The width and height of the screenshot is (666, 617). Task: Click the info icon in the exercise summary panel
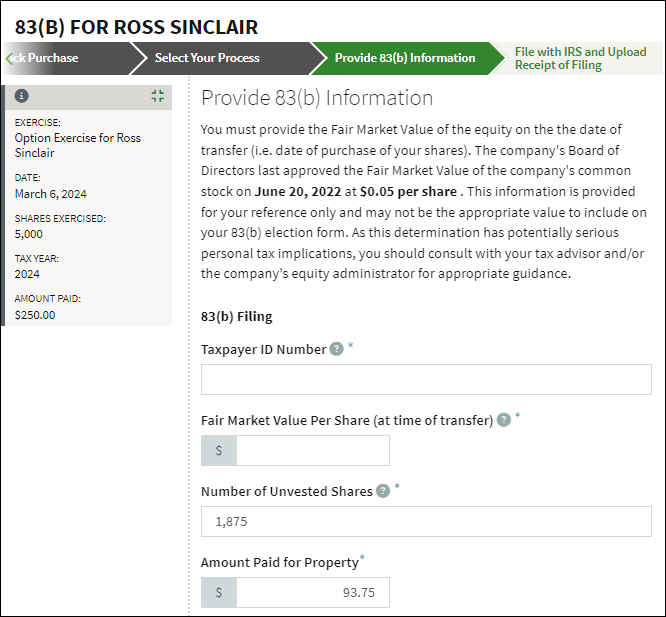22,96
